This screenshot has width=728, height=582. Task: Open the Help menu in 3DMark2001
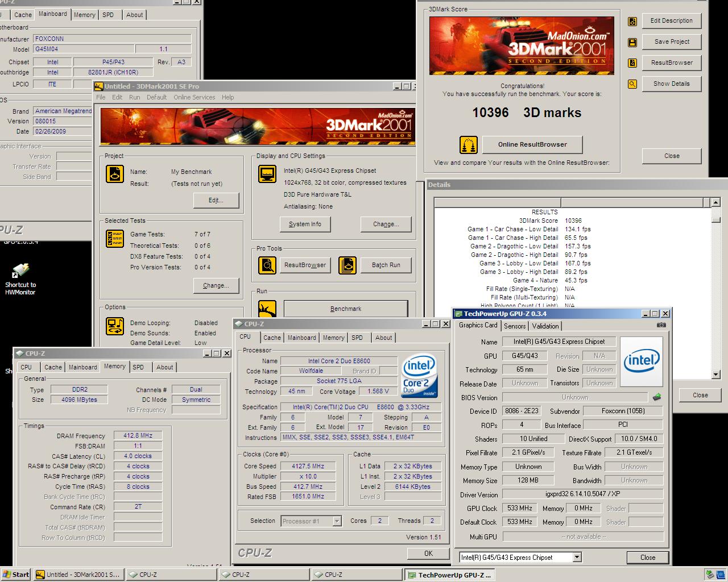tap(227, 97)
